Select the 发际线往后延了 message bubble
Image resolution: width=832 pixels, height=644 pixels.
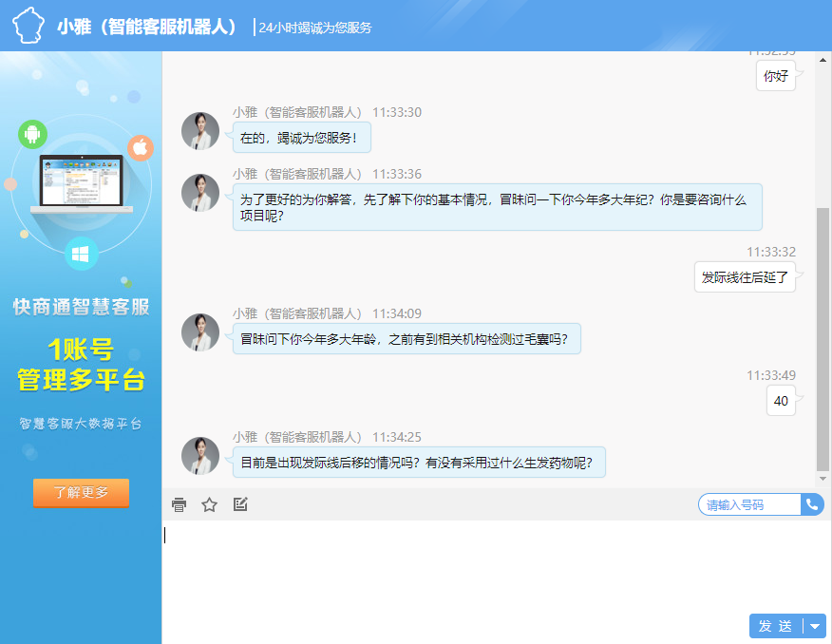tap(745, 277)
